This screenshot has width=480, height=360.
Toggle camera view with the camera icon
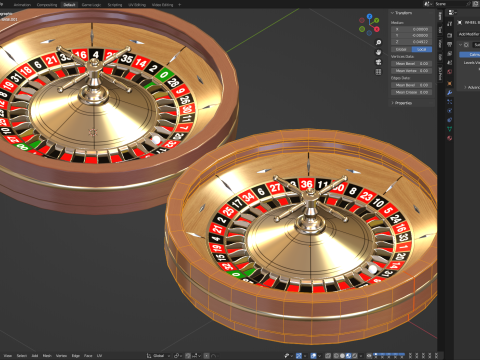(x=378, y=62)
